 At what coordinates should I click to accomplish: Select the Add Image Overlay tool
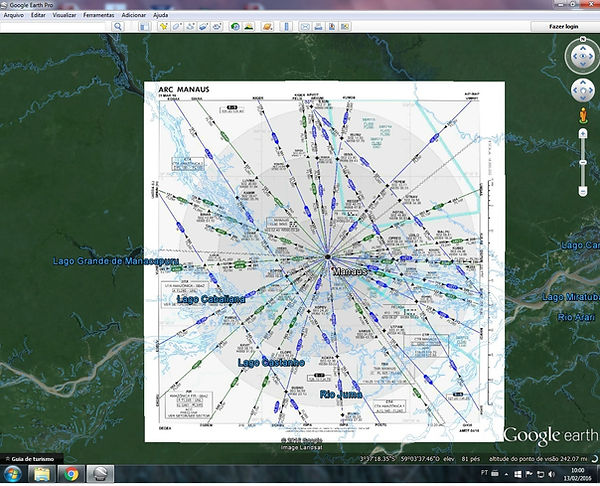(x=204, y=26)
